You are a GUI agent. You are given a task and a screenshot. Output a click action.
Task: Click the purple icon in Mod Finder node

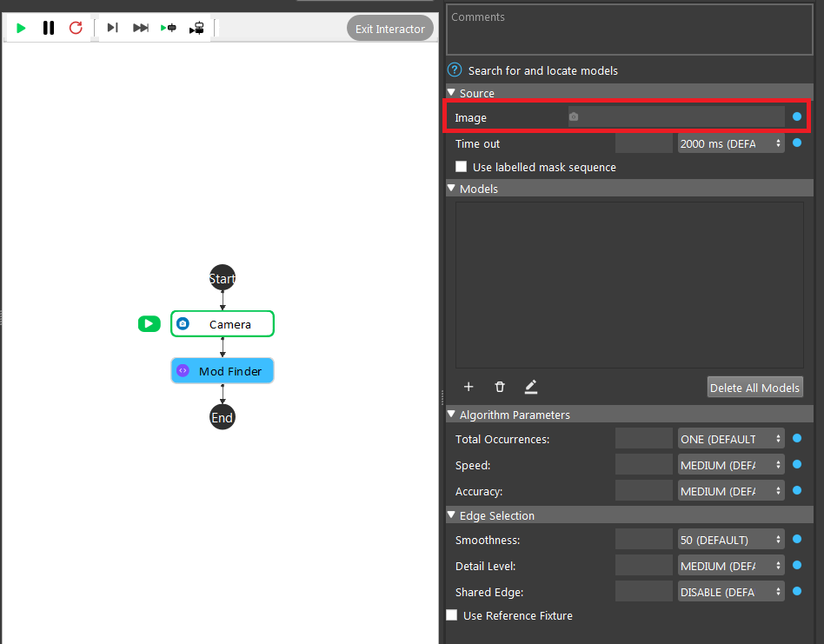click(x=183, y=371)
